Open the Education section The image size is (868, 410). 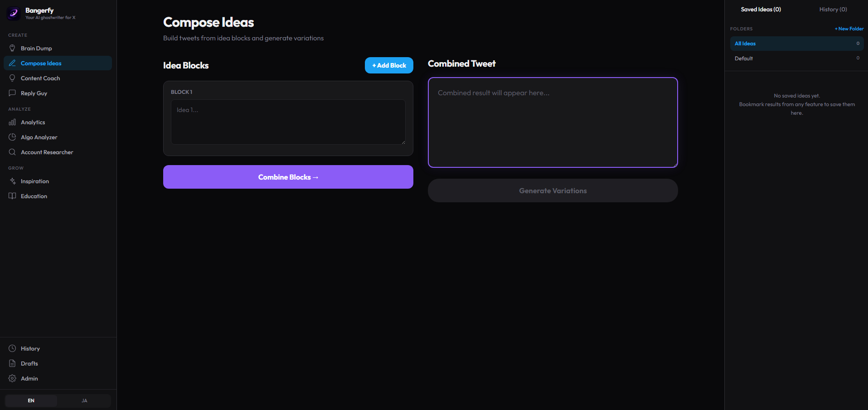[34, 196]
